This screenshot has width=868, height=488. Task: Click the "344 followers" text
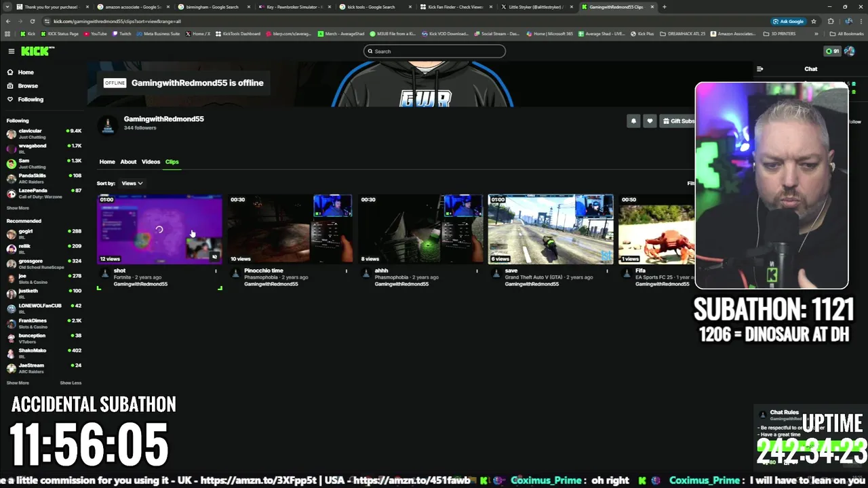point(140,128)
